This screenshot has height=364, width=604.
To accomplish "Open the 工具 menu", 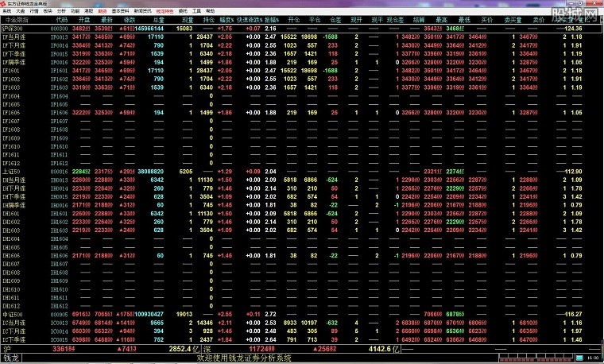I will 196,12.
